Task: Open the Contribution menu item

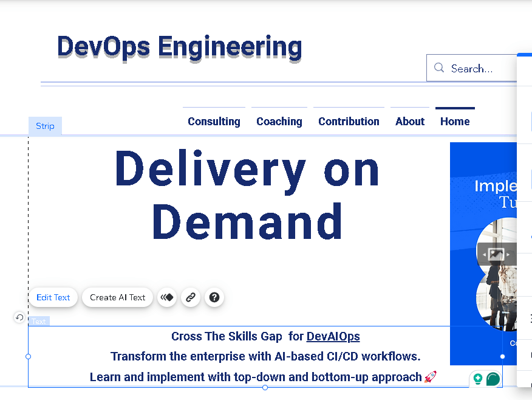Action: click(349, 121)
